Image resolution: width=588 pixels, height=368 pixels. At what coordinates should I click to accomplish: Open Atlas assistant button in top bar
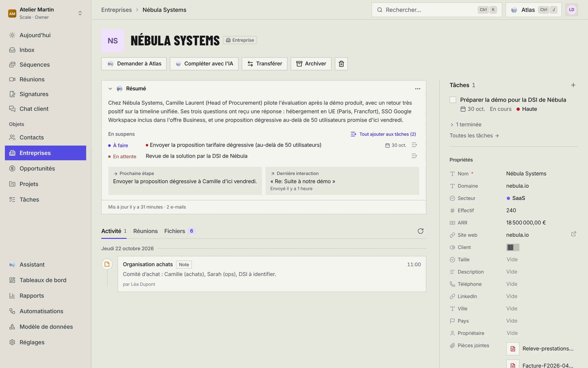coord(533,10)
